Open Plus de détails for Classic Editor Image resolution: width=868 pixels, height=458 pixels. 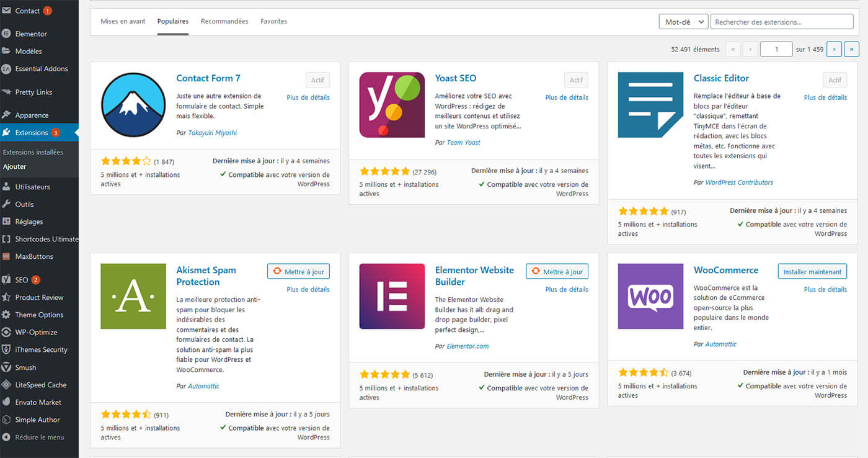pyautogui.click(x=825, y=97)
